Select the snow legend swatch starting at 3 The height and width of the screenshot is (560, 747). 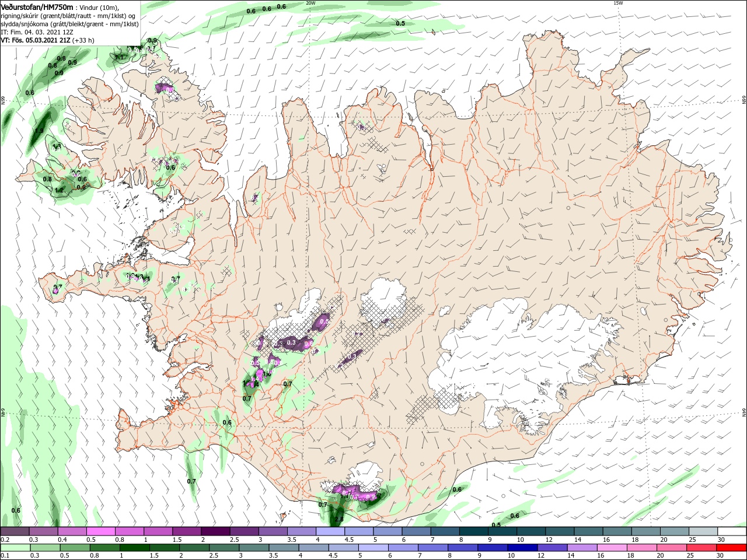pos(272,531)
